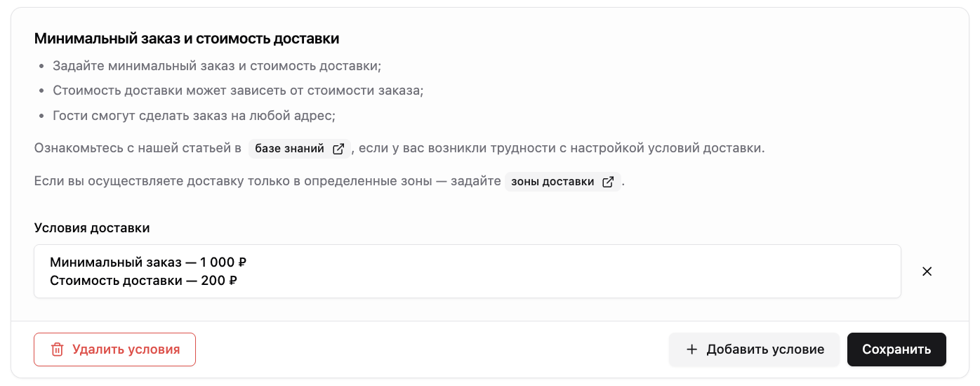The image size is (980, 386).
Task: Click the «Ознакомьтесь с нашей статьей» paragraph text
Action: 138,149
